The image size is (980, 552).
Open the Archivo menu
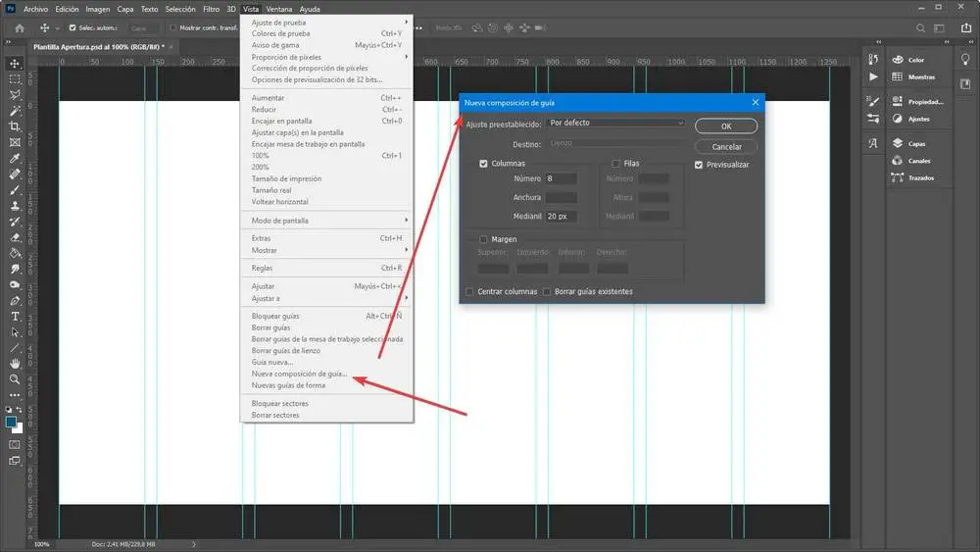35,10
